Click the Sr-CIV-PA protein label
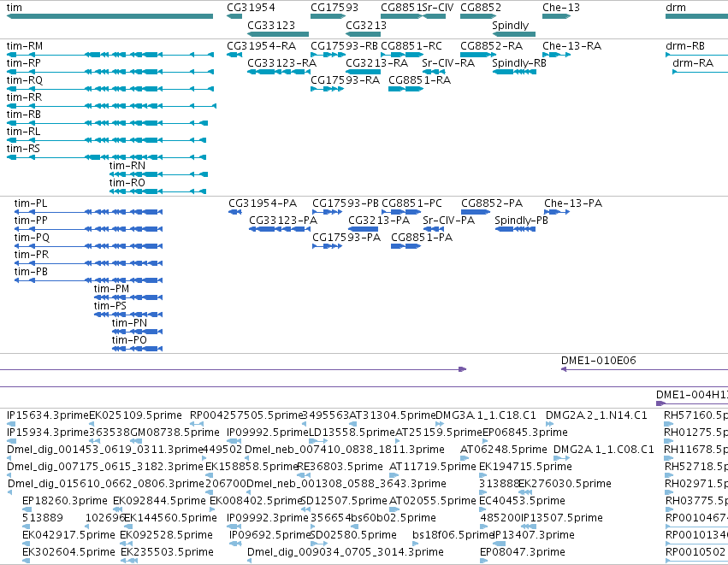 [448, 221]
